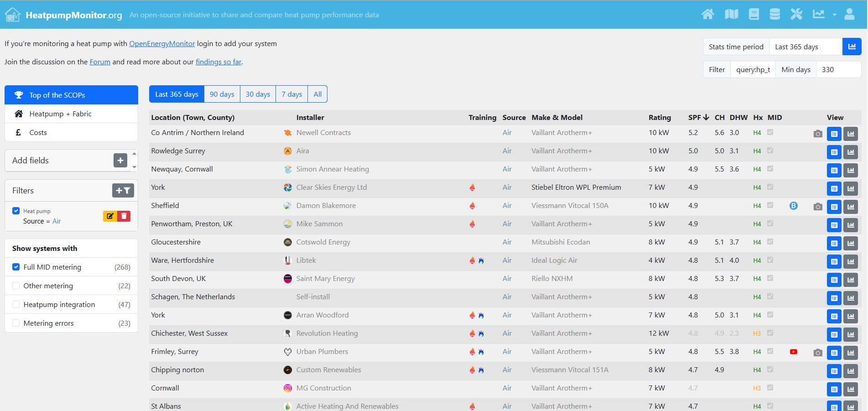Click the Rating column header
The image size is (868, 411).
(660, 117)
